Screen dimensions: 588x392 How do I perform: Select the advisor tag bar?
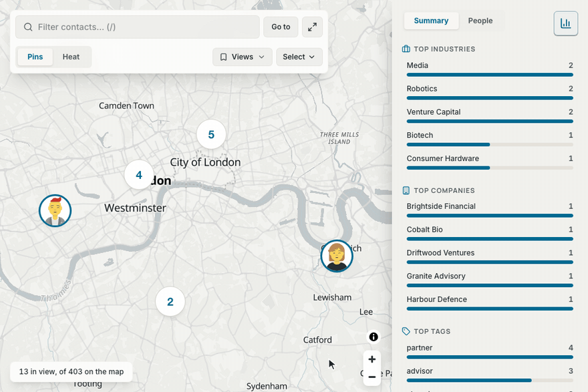tap(490, 381)
